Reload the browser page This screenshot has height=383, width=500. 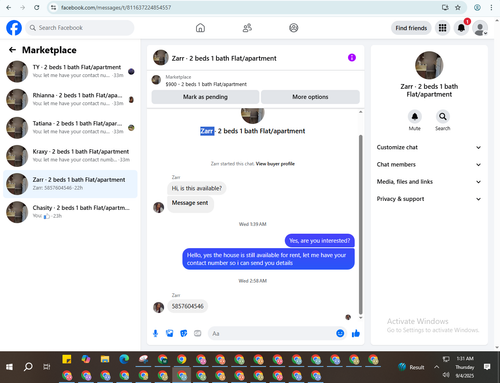tap(37, 7)
